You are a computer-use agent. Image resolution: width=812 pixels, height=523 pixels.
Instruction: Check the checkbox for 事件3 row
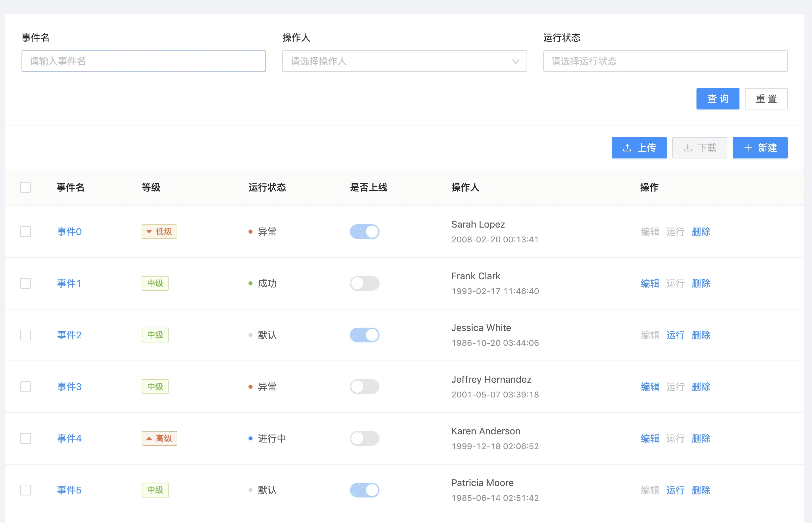point(26,387)
